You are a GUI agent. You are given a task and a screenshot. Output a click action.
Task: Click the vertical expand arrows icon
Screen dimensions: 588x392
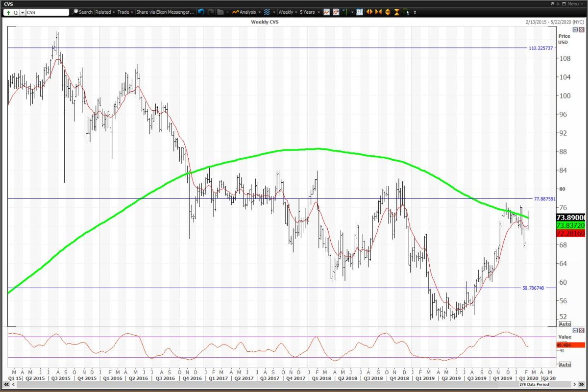coord(388,12)
